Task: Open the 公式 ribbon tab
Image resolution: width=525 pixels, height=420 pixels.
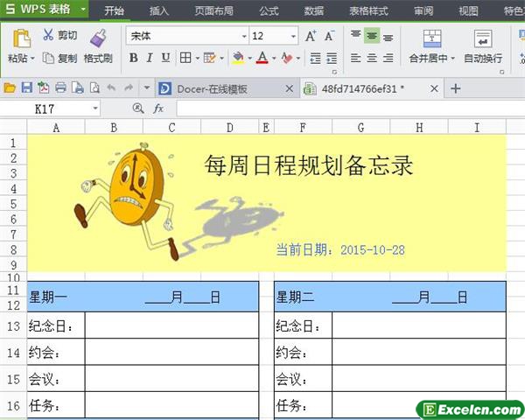Action: coord(269,10)
